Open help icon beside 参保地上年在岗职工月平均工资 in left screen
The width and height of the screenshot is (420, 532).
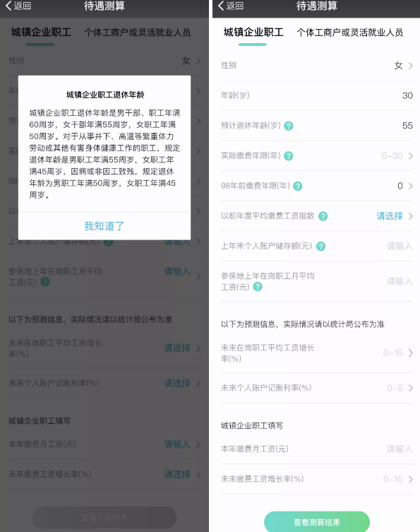pyautogui.click(x=45, y=282)
